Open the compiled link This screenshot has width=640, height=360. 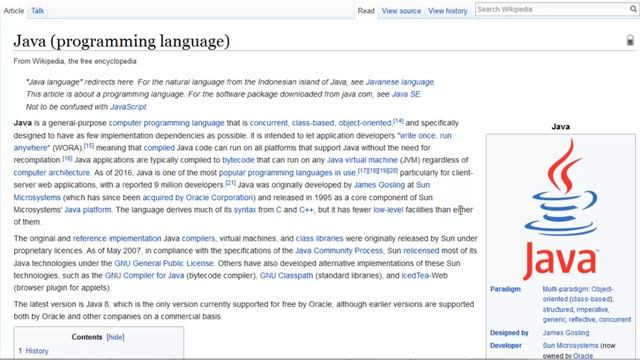coord(159,148)
